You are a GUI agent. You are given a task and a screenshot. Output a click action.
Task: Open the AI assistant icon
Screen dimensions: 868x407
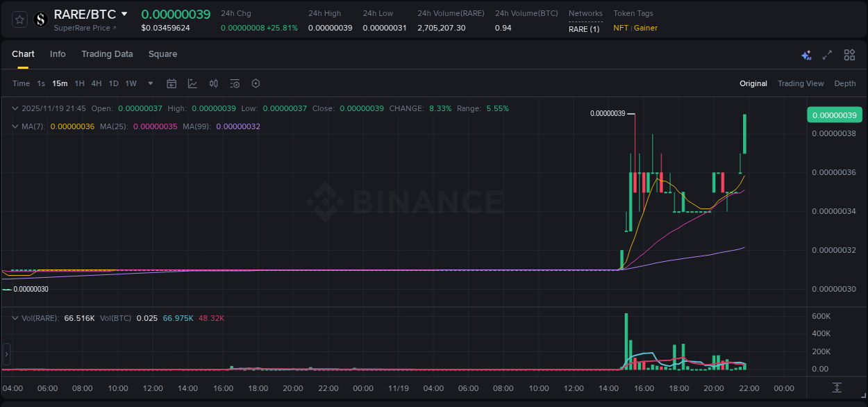click(x=806, y=54)
